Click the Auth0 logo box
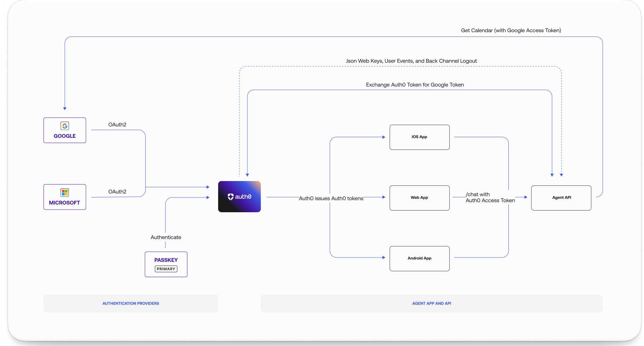The height and width of the screenshot is (346, 644). click(239, 196)
